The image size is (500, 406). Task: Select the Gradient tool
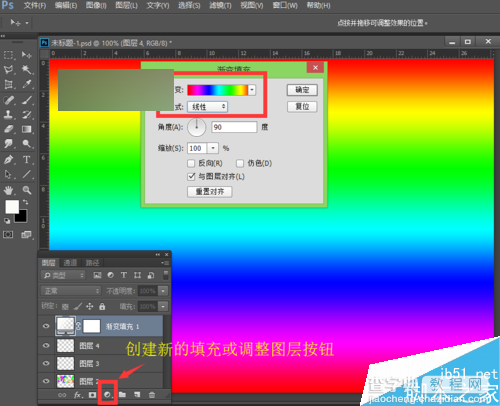[x=27, y=129]
